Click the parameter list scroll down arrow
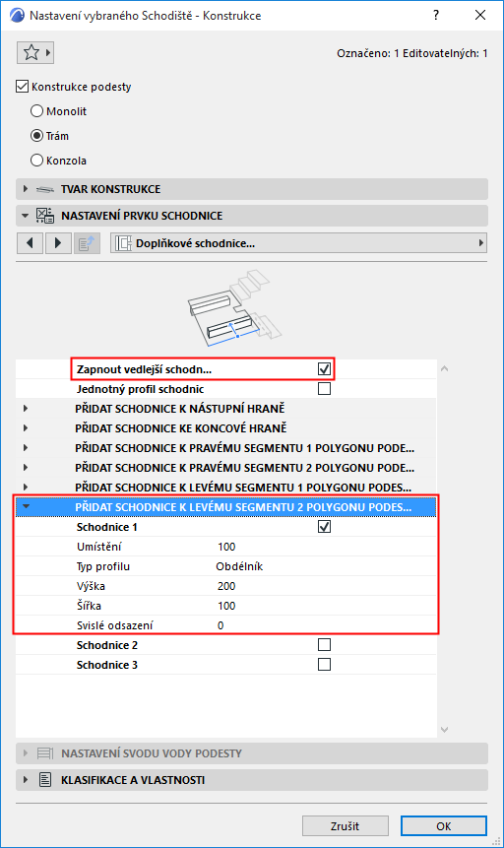This screenshot has height=848, width=504. tap(445, 730)
